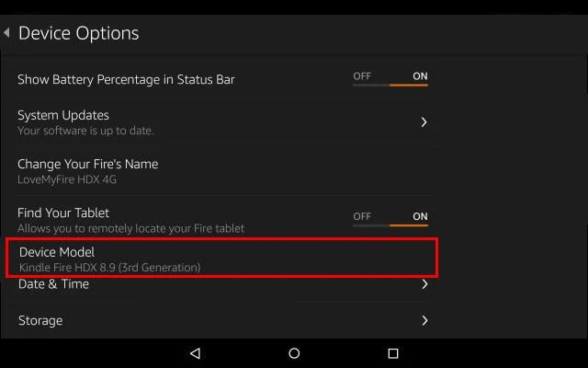588x368 pixels.
Task: Tap 'Your software is up to date.' text
Action: (85, 131)
